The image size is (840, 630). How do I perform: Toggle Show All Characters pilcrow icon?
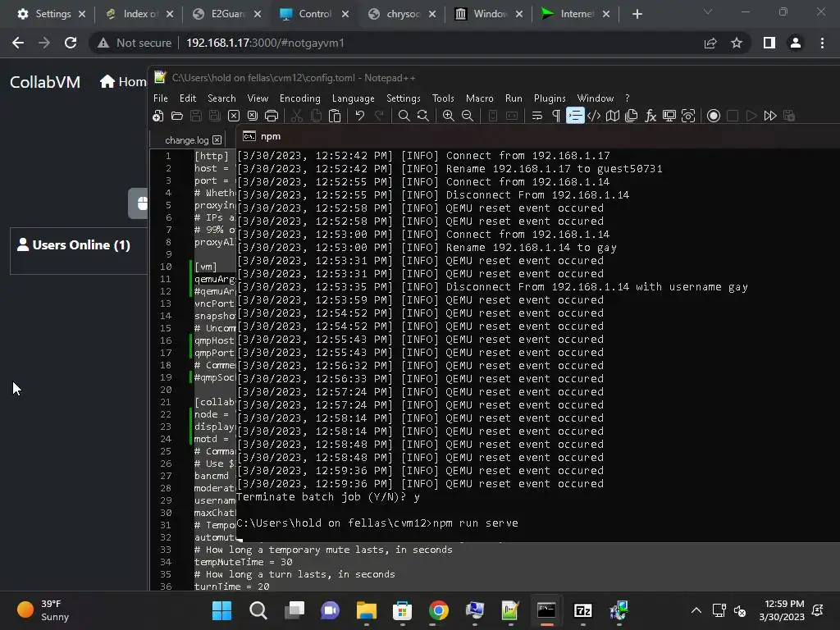click(556, 116)
